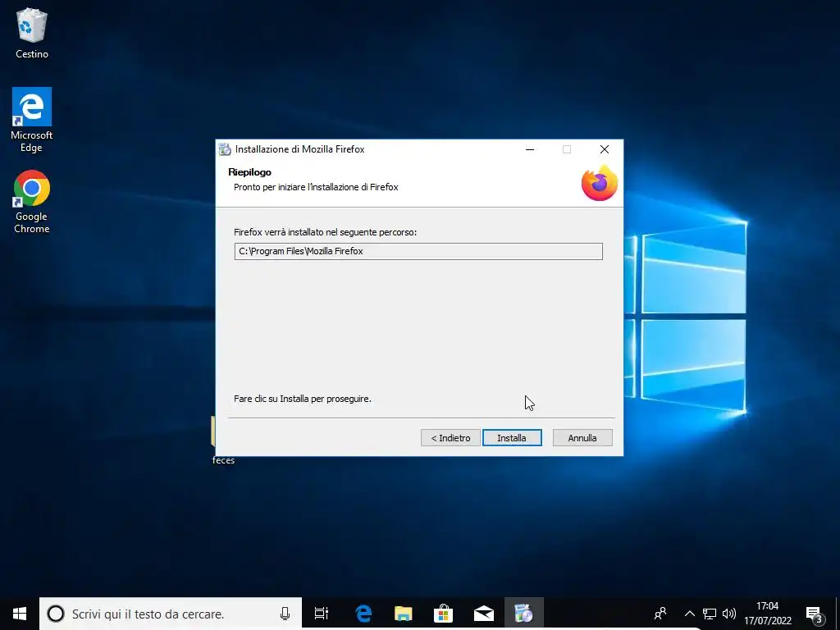Go back with the Indietro button
The image size is (840, 630).
(450, 438)
